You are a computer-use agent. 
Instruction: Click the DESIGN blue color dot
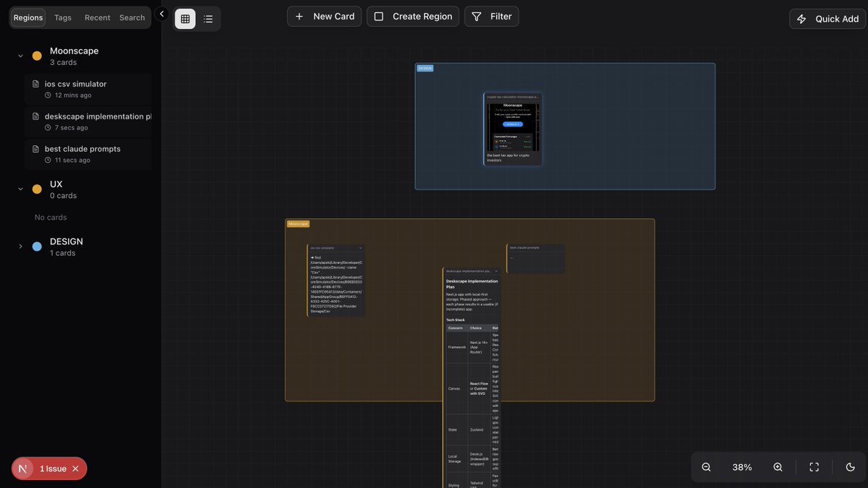pos(37,247)
